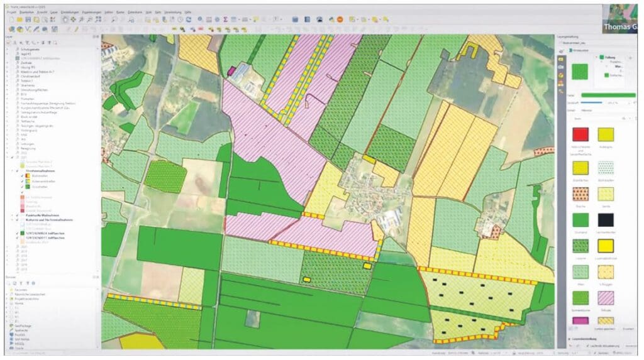Collapse the Streifenmaßnahmen group
644x360 pixels.
(x=12, y=171)
